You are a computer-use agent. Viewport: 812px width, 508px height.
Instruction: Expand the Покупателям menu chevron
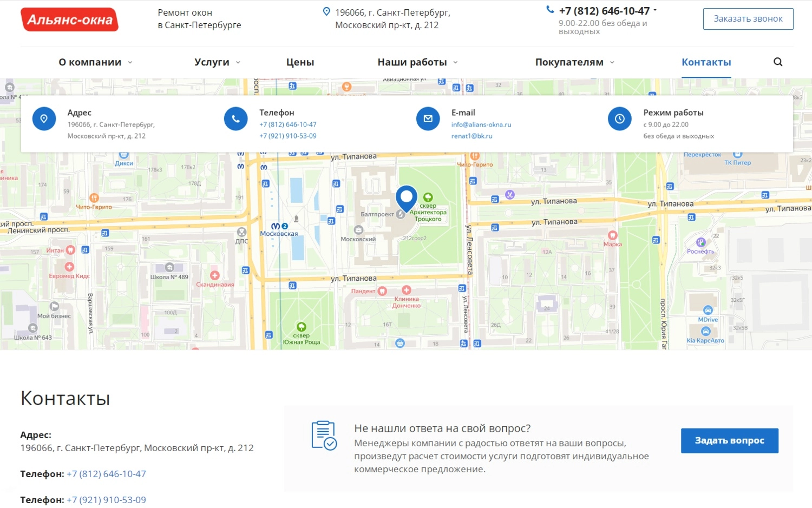click(x=612, y=63)
